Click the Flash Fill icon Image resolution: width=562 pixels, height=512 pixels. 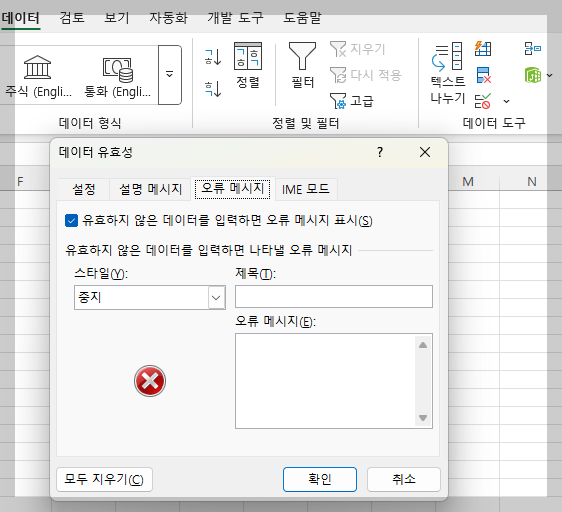point(483,49)
